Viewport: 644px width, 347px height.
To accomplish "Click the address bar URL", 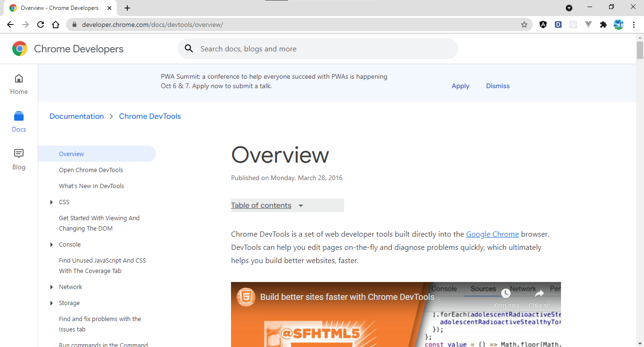I will (x=152, y=25).
